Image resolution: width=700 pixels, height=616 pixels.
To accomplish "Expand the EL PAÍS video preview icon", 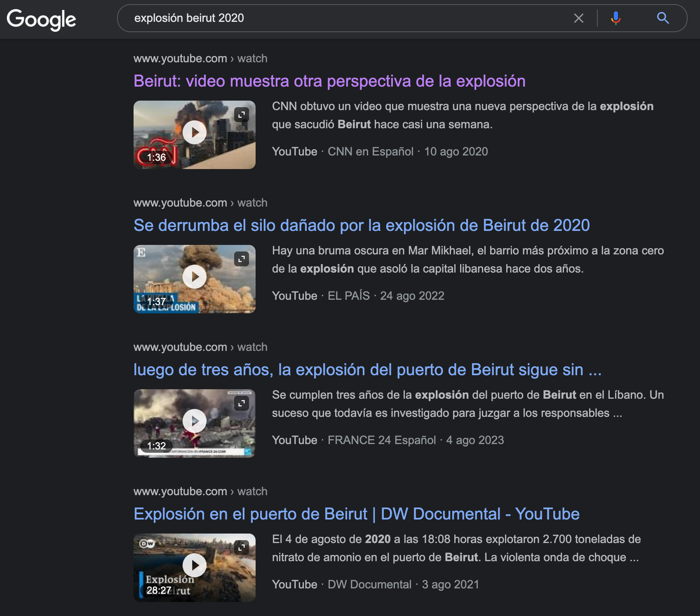I will 242,259.
